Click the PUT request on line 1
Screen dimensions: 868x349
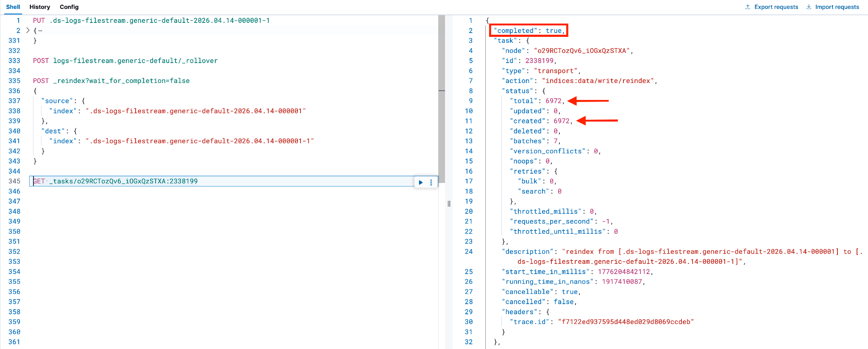coord(151,20)
